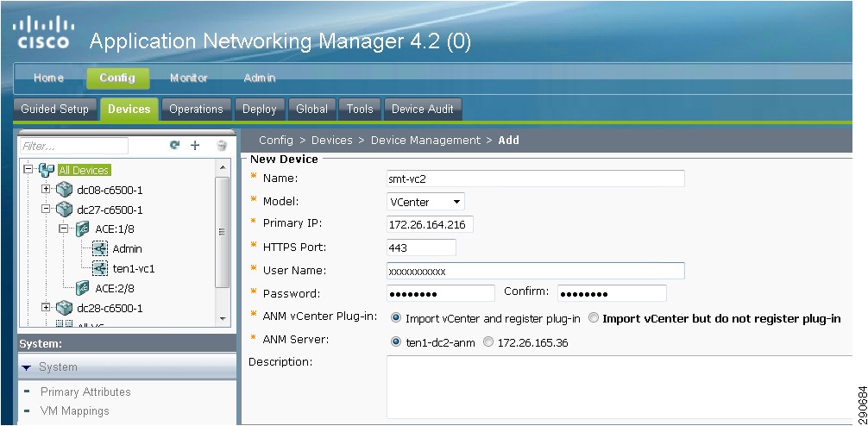This screenshot has width=868, height=426.
Task: Click the ACE:2/8 module icon
Action: pos(83,288)
